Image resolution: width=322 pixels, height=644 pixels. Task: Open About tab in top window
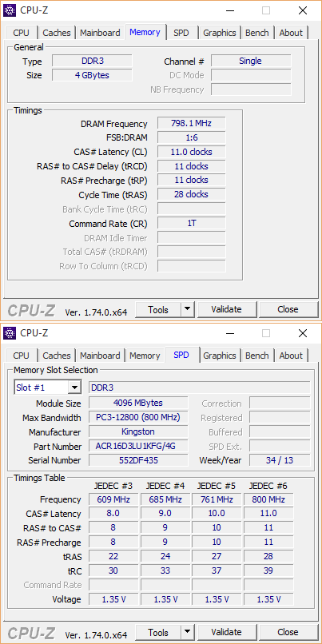coord(291,33)
